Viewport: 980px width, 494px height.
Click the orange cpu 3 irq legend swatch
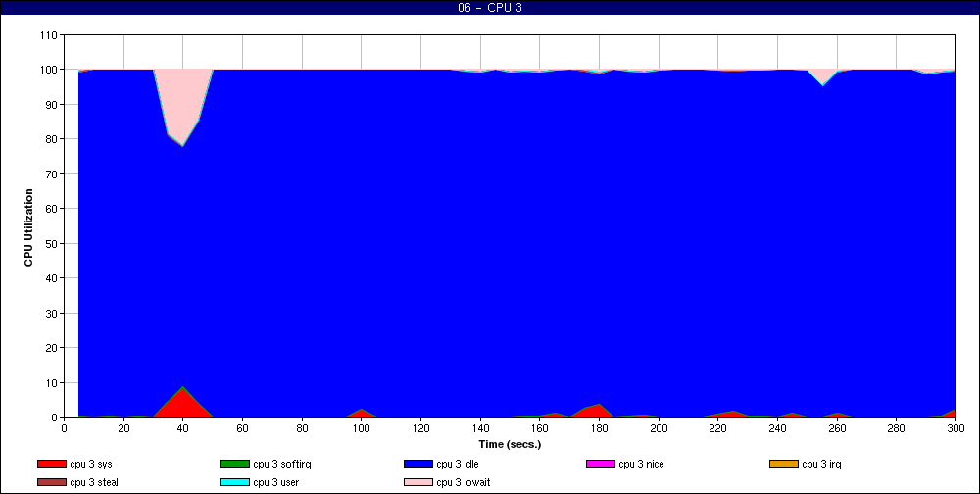coord(784,464)
